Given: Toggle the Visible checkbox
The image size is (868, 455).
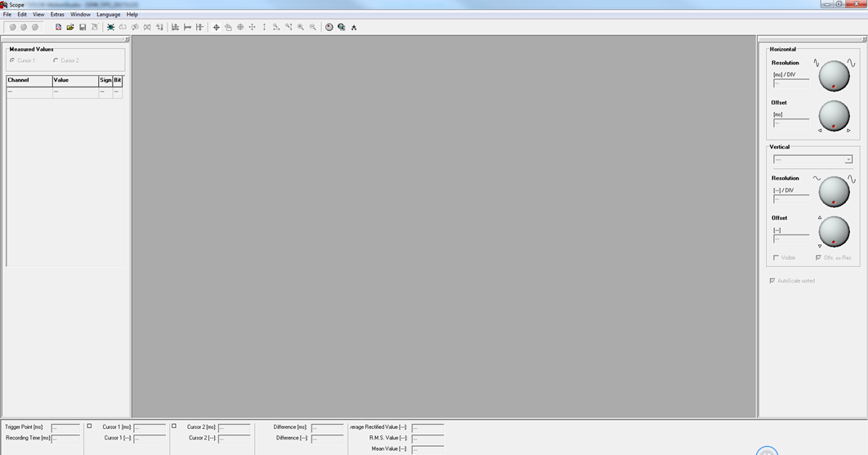Looking at the screenshot, I should [x=776, y=258].
